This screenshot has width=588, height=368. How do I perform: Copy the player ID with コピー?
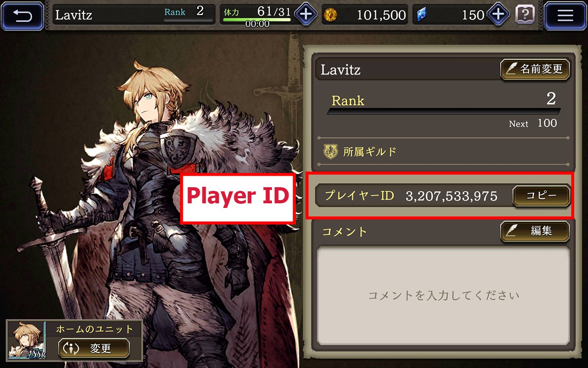pyautogui.click(x=541, y=196)
